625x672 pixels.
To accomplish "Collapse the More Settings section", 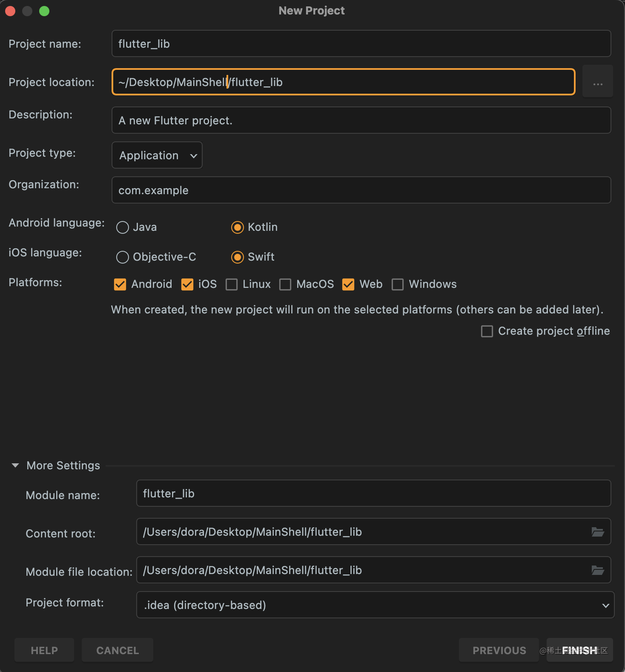I will click(15, 465).
